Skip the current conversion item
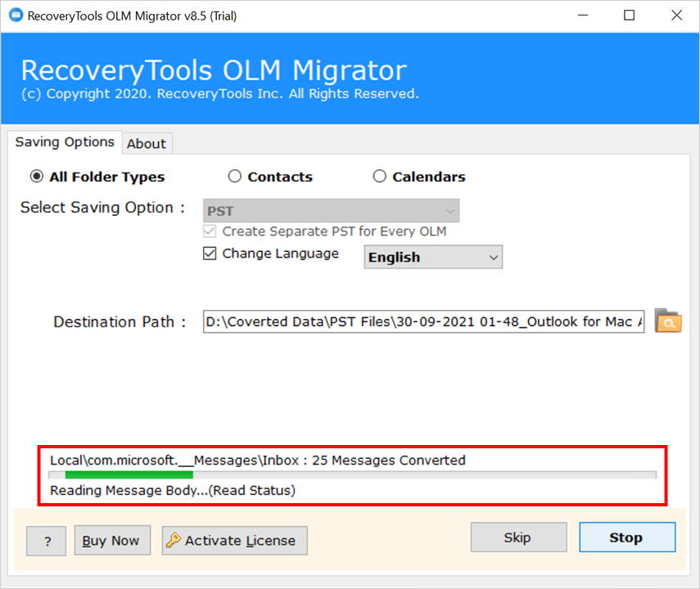 click(519, 537)
